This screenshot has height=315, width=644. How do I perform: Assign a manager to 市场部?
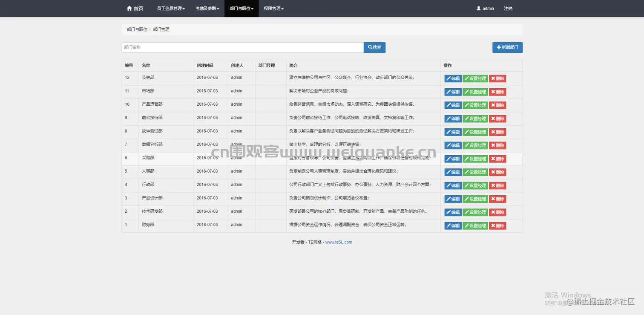tap(475, 92)
